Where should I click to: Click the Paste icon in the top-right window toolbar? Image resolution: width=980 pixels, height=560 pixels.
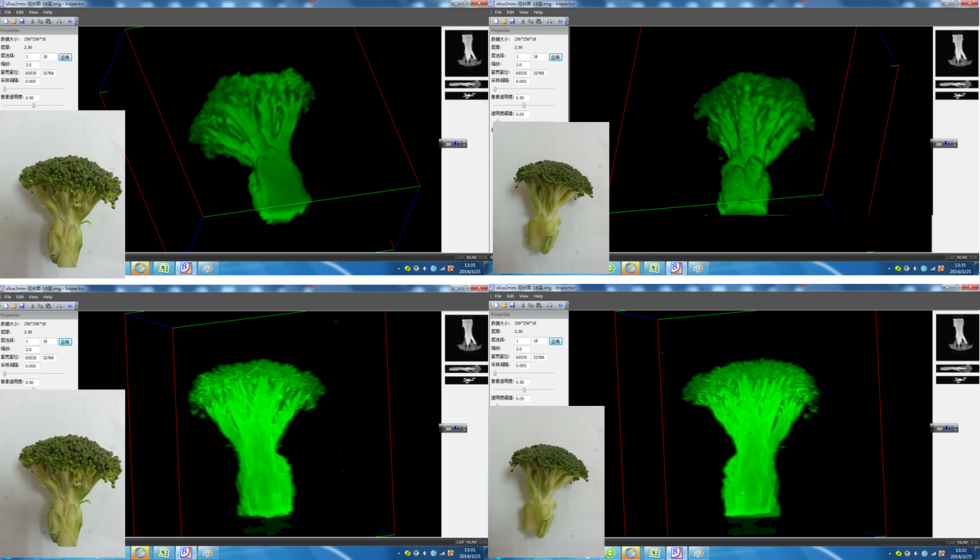click(x=540, y=21)
